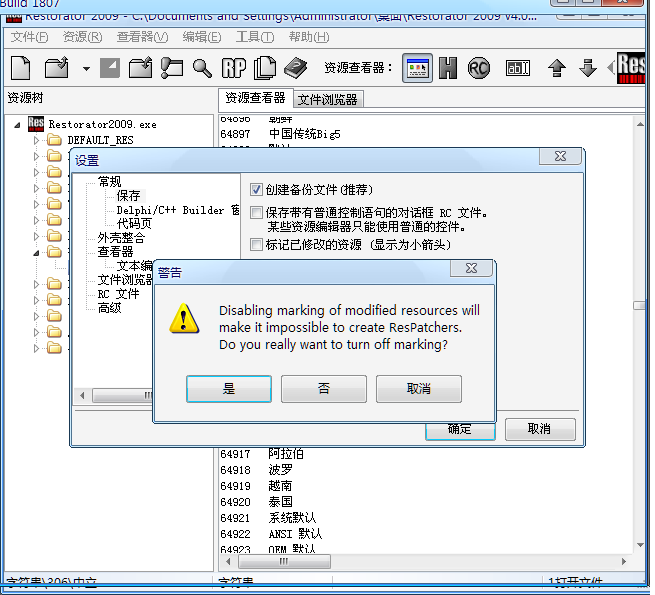Click the RP ResPatcher icon
The width and height of the screenshot is (655, 595).
[234, 68]
